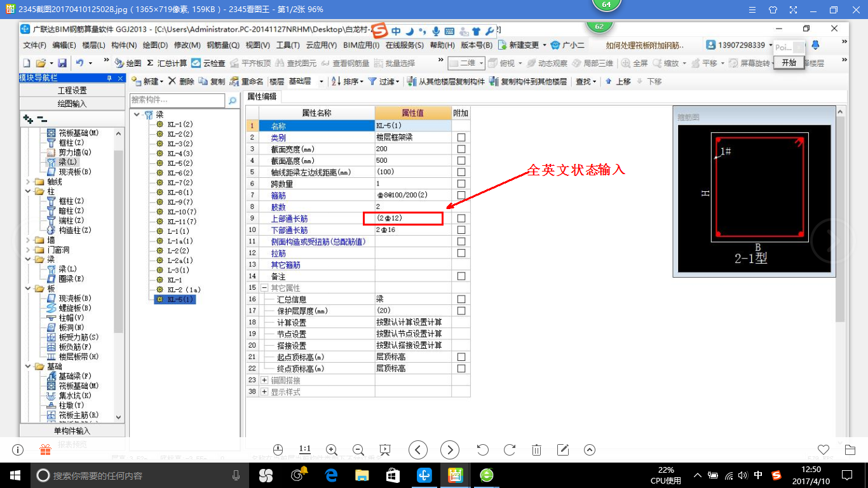Toggle 附加 checkbox for 上部通长筋 row
The image size is (868, 488).
(x=461, y=218)
